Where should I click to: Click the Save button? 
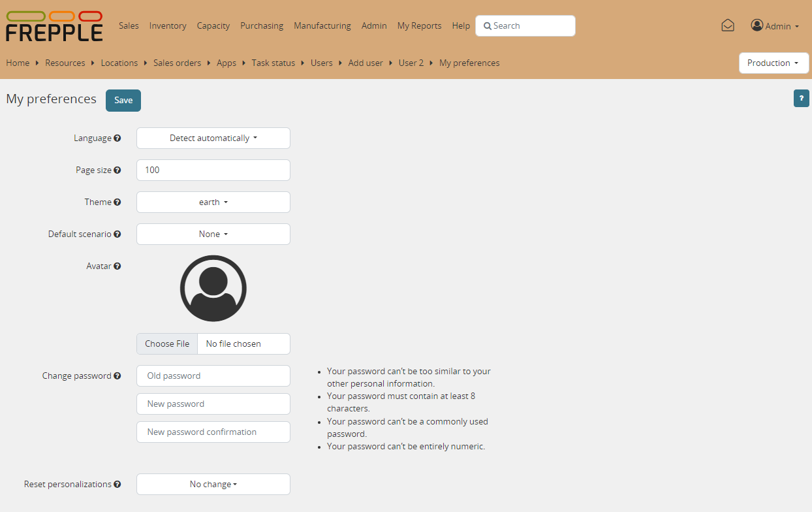(123, 100)
